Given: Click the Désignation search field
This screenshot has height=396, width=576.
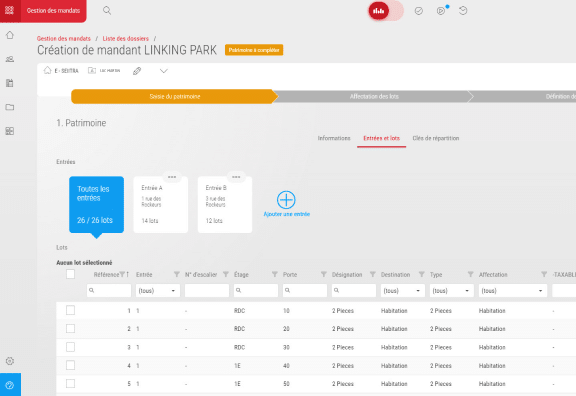Looking at the screenshot, I should click(x=354, y=291).
